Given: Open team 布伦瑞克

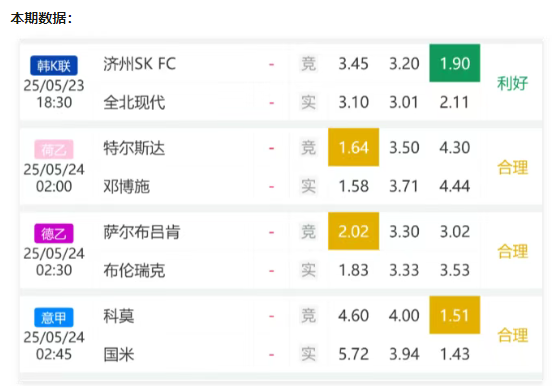Looking at the screenshot, I should click(x=134, y=271).
